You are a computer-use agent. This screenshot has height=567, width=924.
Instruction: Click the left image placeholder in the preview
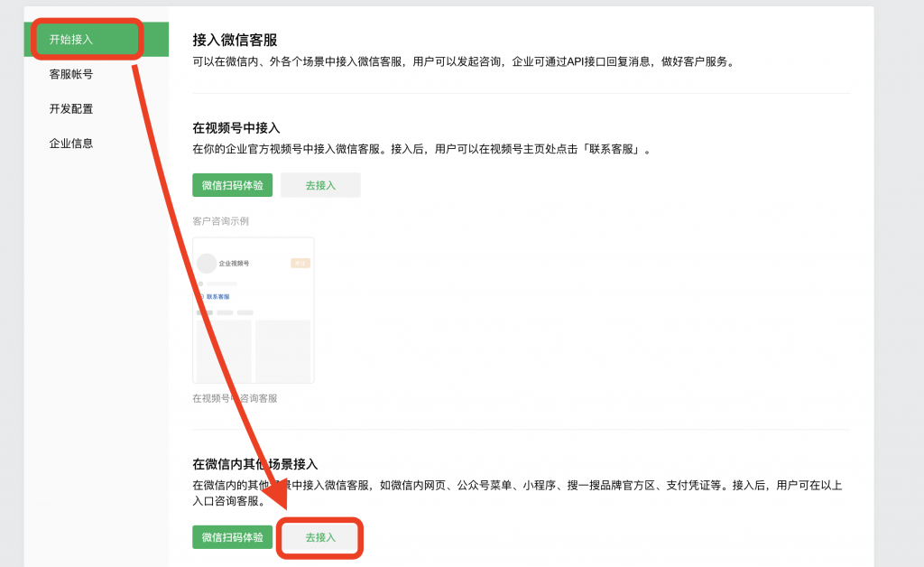point(223,349)
